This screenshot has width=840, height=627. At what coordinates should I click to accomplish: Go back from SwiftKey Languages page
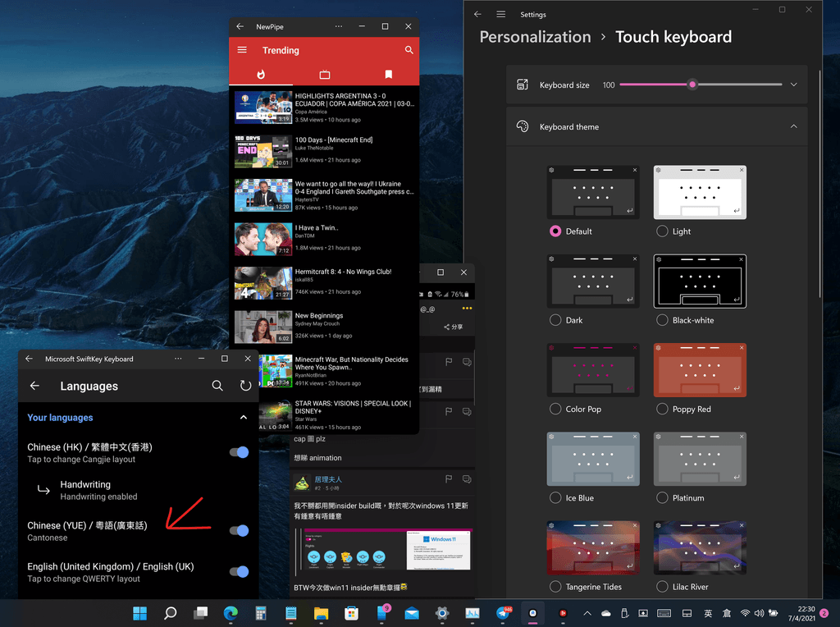[34, 386]
